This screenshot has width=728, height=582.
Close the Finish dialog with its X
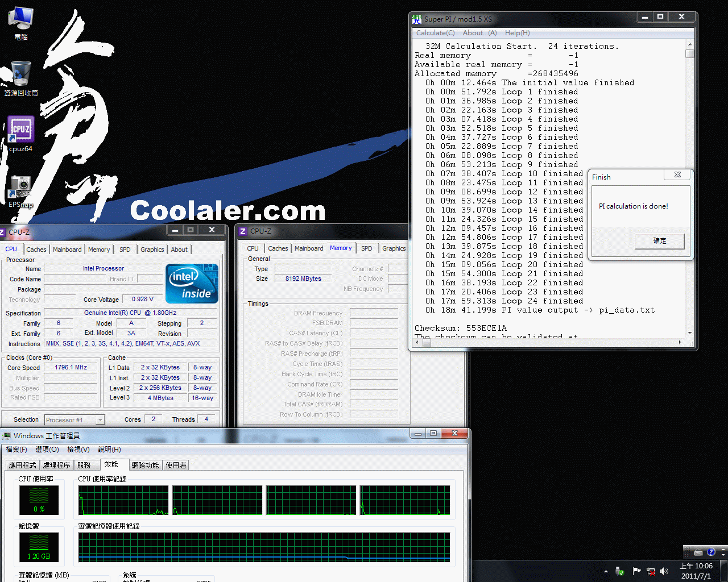677,175
